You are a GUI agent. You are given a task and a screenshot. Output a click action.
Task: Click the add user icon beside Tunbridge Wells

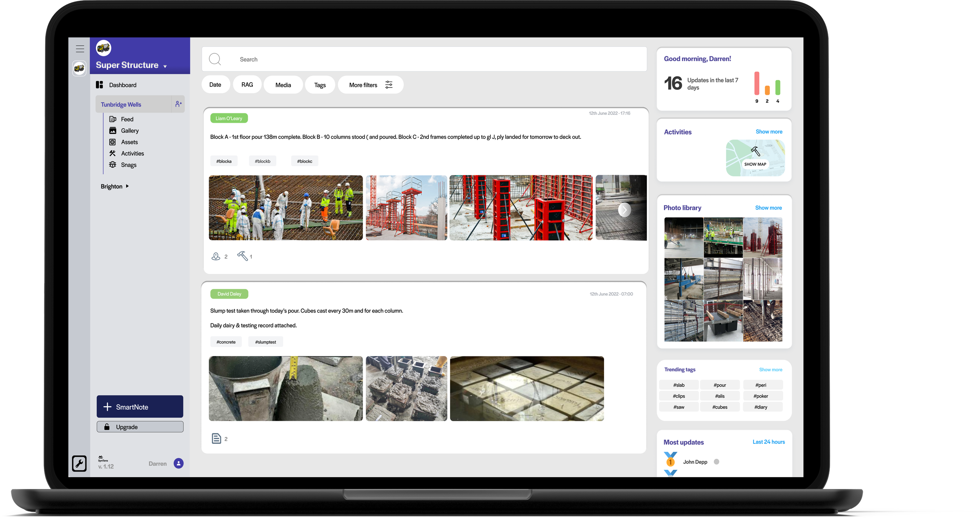[178, 104]
